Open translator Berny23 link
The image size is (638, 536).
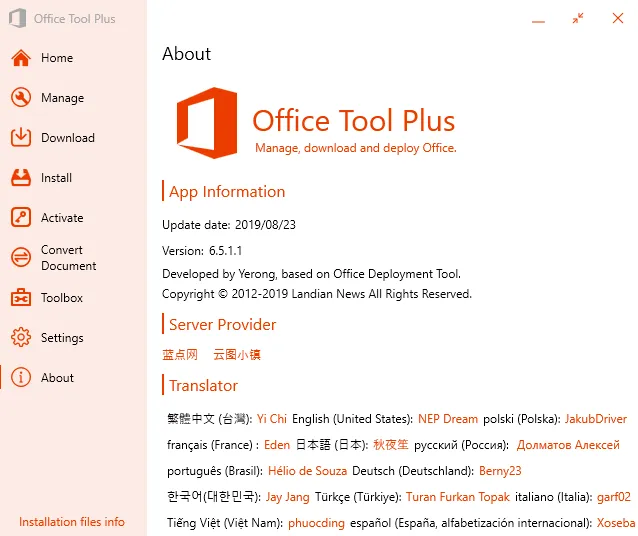click(500, 471)
